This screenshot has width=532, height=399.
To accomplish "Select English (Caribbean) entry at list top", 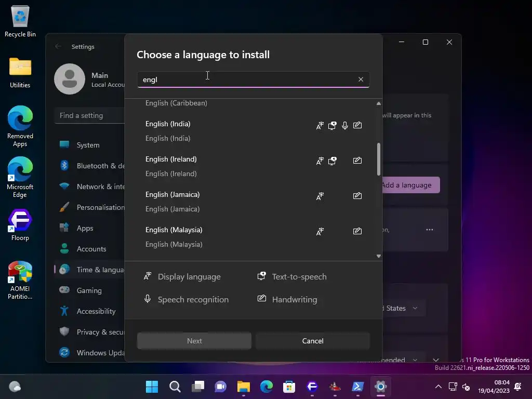I will [176, 103].
